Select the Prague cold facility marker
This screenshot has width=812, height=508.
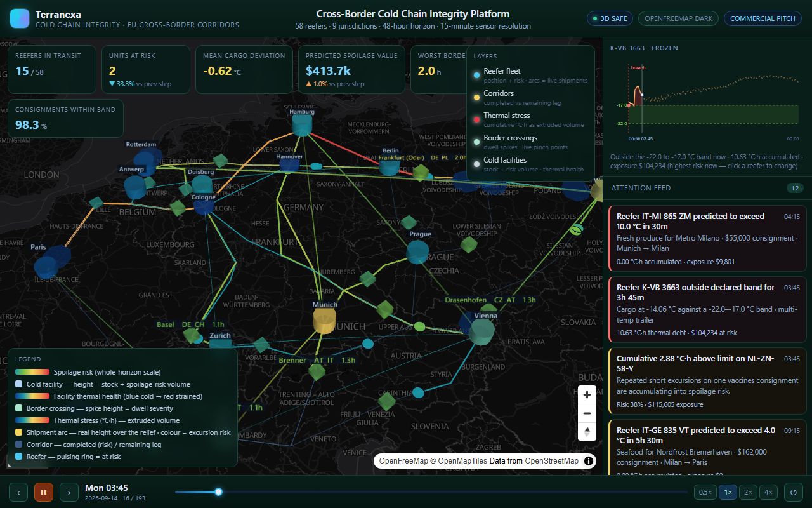click(x=418, y=251)
